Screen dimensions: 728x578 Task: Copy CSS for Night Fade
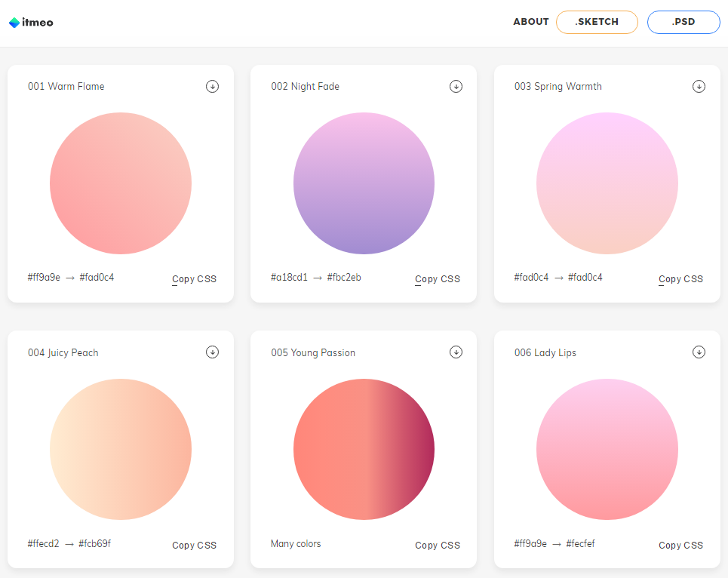click(x=438, y=278)
